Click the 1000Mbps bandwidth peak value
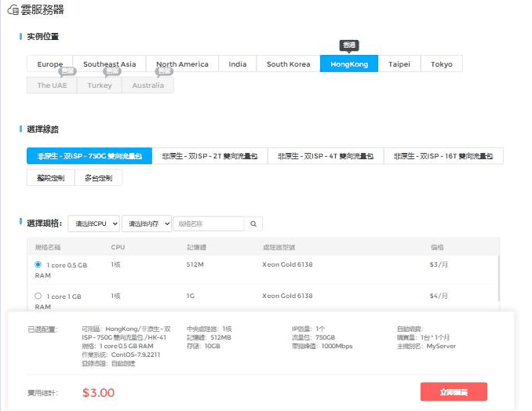 pyautogui.click(x=337, y=346)
